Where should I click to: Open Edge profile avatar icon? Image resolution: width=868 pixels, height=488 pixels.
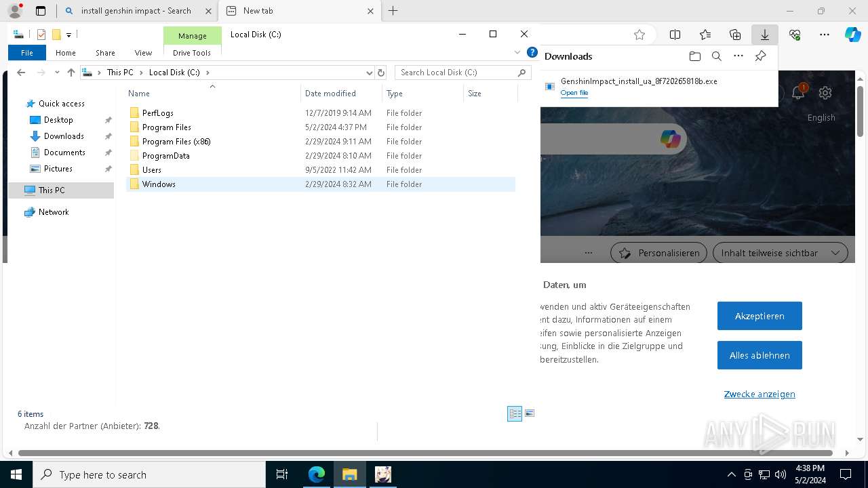click(x=15, y=11)
